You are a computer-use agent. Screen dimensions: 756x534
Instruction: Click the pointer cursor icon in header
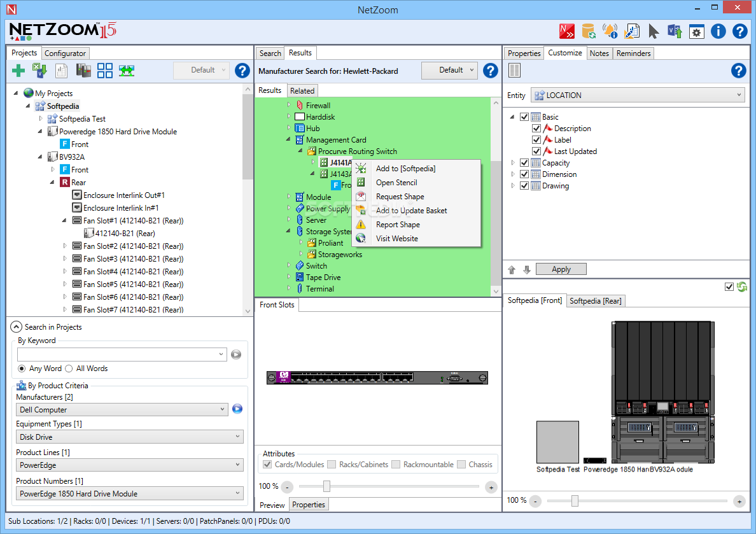coord(654,31)
